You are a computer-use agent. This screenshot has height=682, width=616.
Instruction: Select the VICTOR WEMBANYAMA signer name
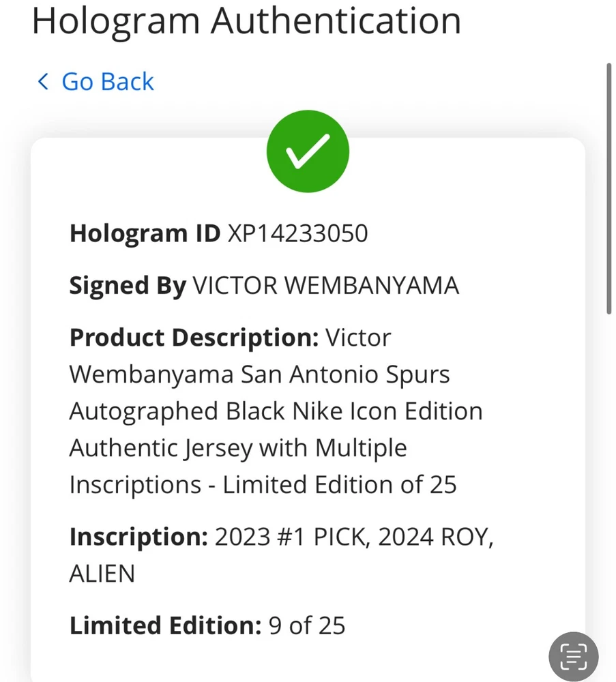point(326,286)
